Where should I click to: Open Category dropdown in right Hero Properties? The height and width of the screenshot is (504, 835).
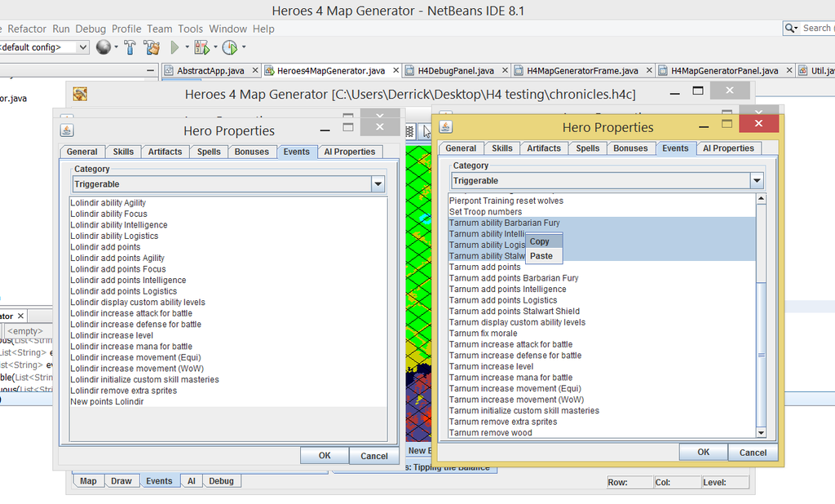(x=757, y=181)
